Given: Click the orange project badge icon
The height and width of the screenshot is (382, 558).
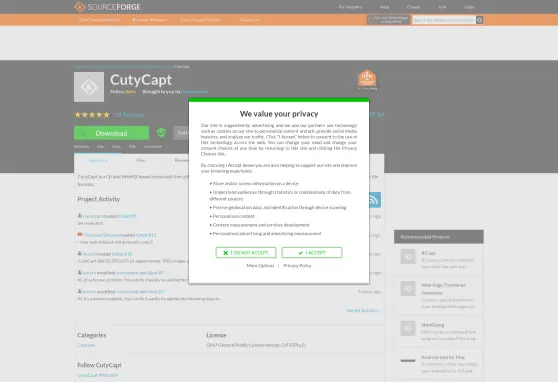Looking at the screenshot, I should [367, 79].
